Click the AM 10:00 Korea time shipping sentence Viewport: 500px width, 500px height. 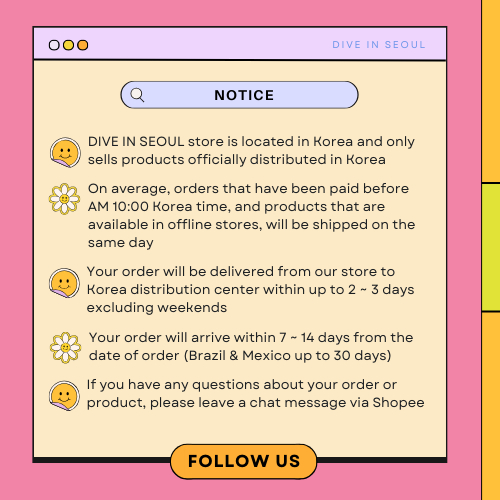coord(251,216)
